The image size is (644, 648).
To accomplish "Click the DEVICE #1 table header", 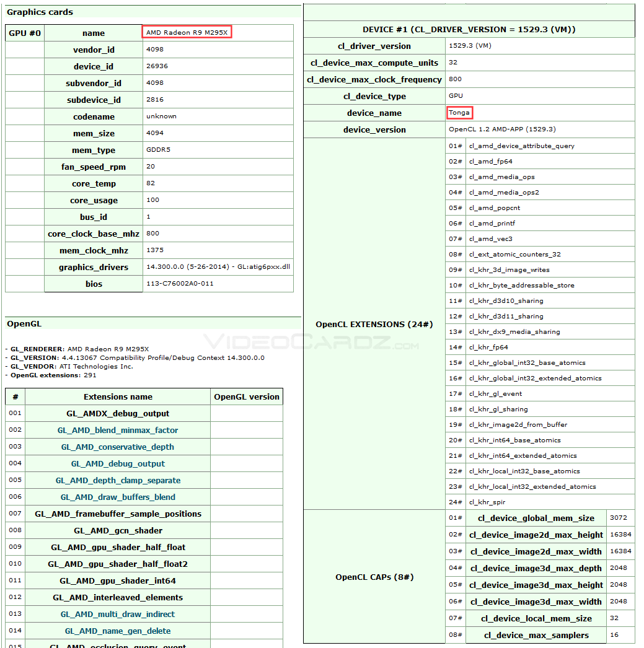I will coord(469,29).
